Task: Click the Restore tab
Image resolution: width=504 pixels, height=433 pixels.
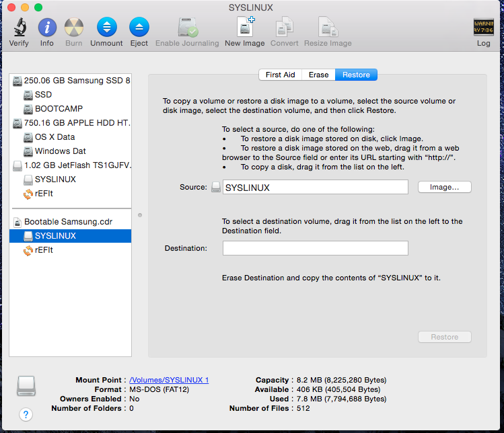Action: point(356,75)
